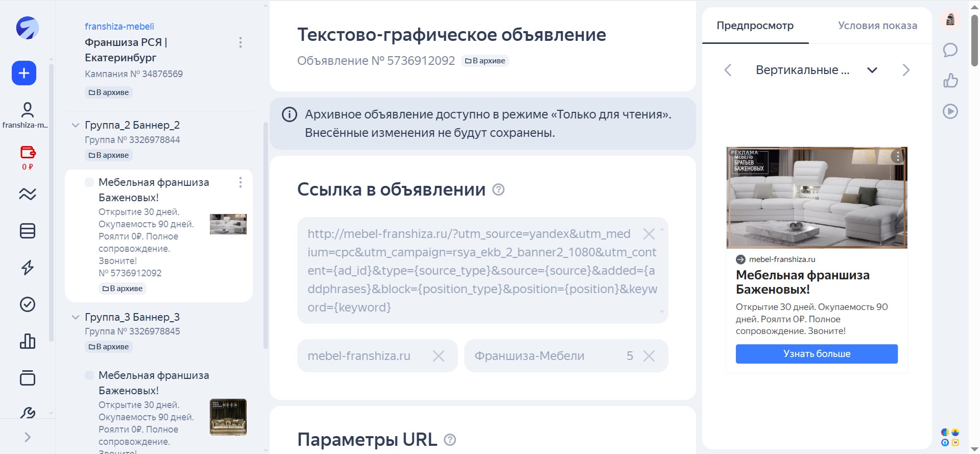The image size is (980, 454).
Task: Click the circled checkmark icon in sidebar
Action: 28,304
